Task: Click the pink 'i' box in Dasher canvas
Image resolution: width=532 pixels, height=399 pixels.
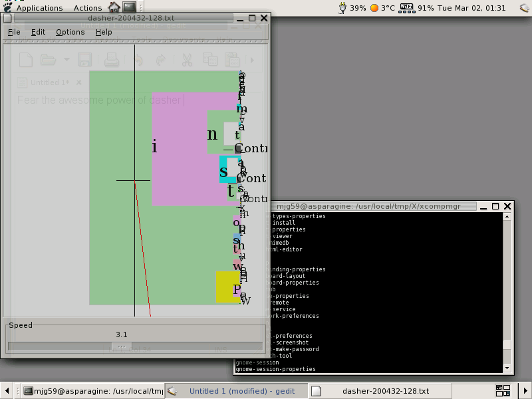Action: point(180,149)
